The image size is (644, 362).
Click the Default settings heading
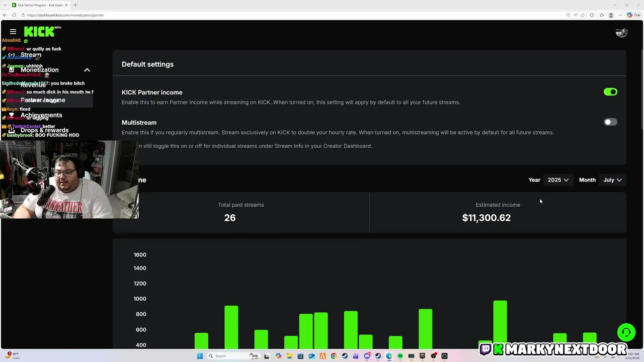147,64
